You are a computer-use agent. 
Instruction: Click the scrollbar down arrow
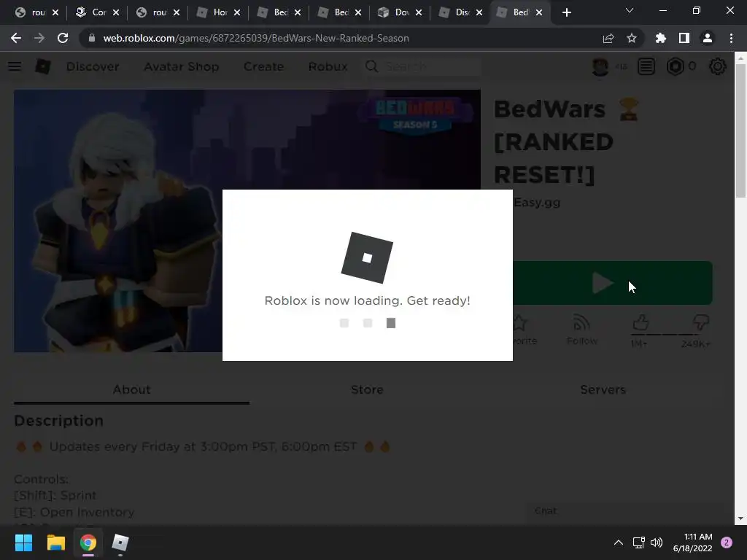point(740,518)
